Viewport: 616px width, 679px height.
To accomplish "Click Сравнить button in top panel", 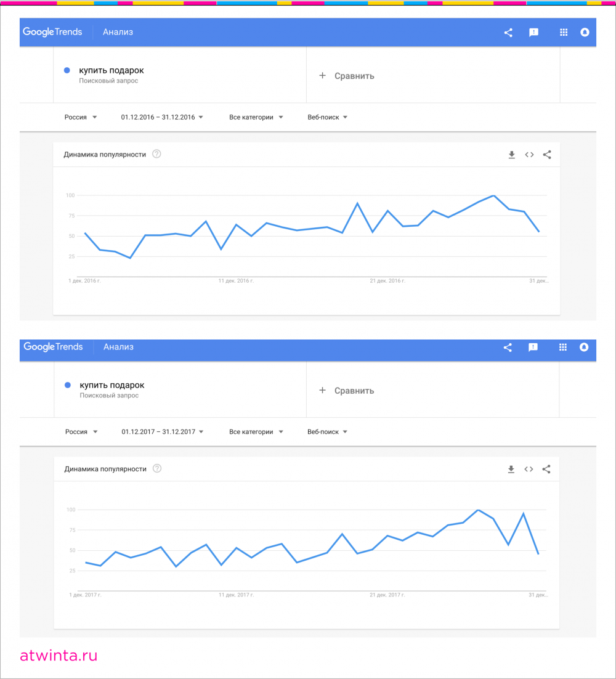I will click(x=347, y=76).
